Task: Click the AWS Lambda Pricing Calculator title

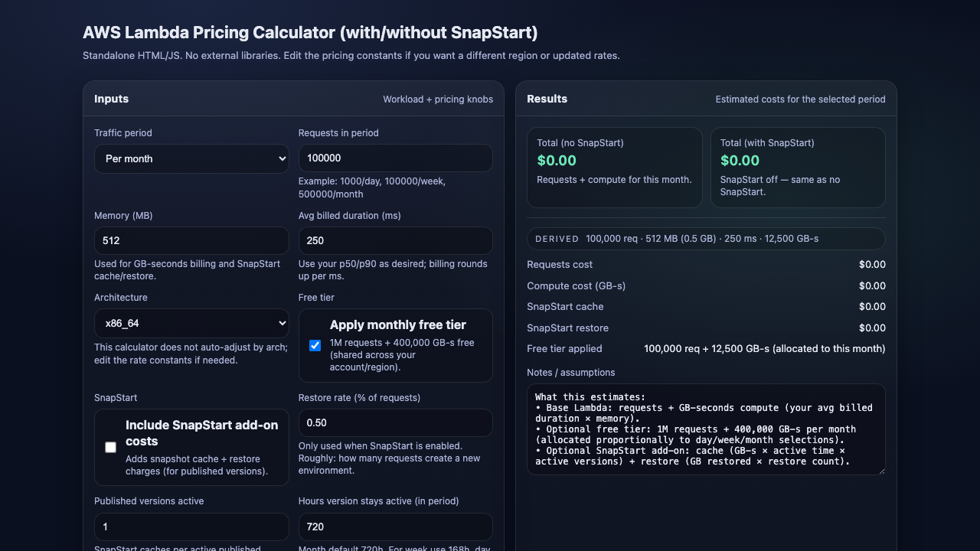Action: [x=310, y=33]
